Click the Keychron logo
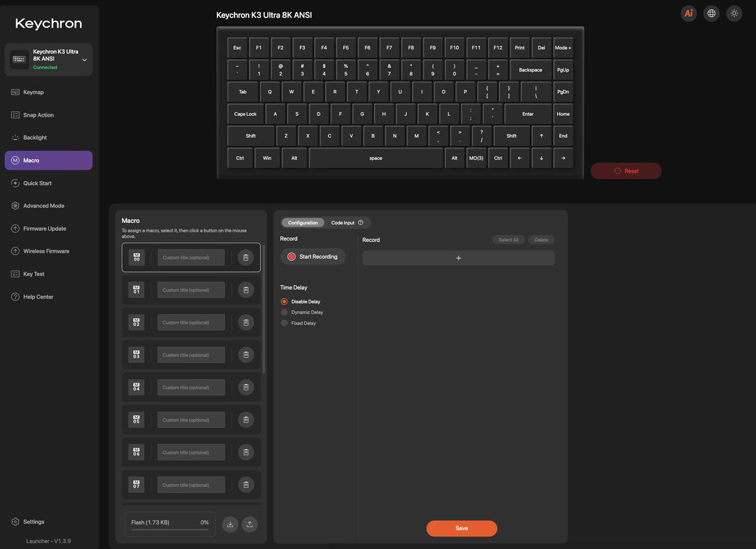The image size is (756, 549). click(x=49, y=23)
